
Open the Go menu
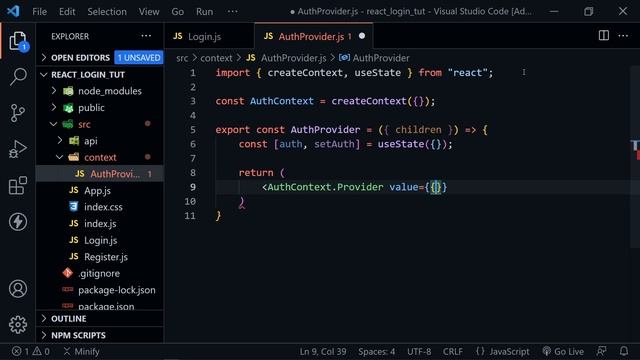(x=178, y=11)
